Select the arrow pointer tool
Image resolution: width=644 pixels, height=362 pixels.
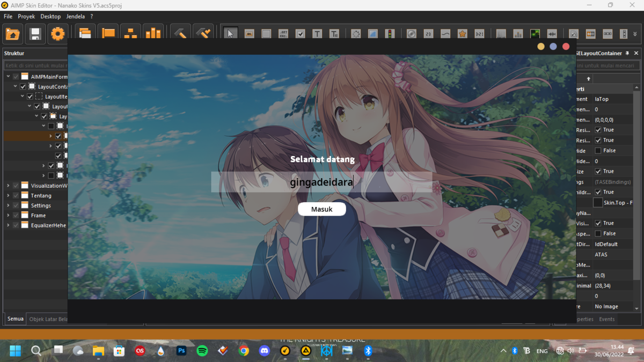point(230,34)
